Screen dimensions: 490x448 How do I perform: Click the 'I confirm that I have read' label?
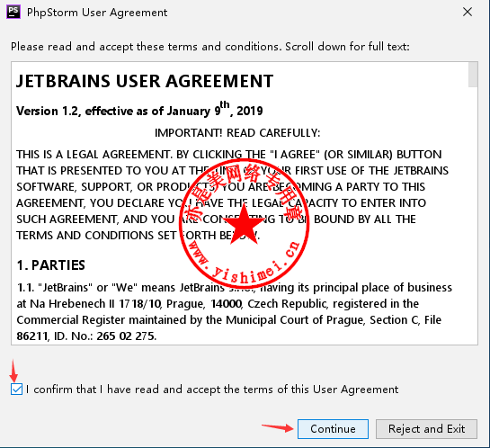click(212, 390)
